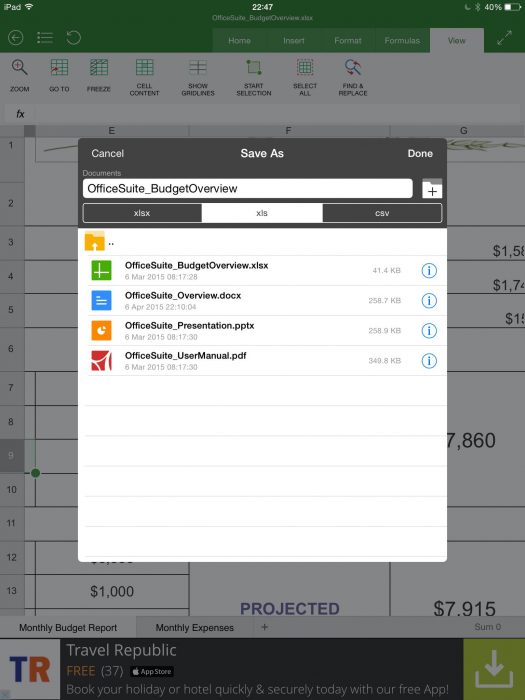
Task: Show info for OfficeSuite_UserManual.pdf
Action: (429, 361)
